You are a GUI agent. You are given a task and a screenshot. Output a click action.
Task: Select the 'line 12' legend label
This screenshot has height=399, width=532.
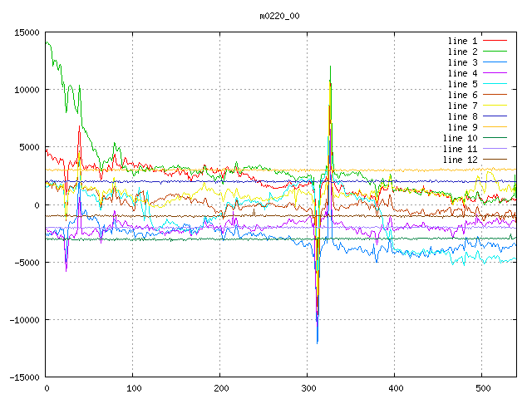tap(460, 160)
